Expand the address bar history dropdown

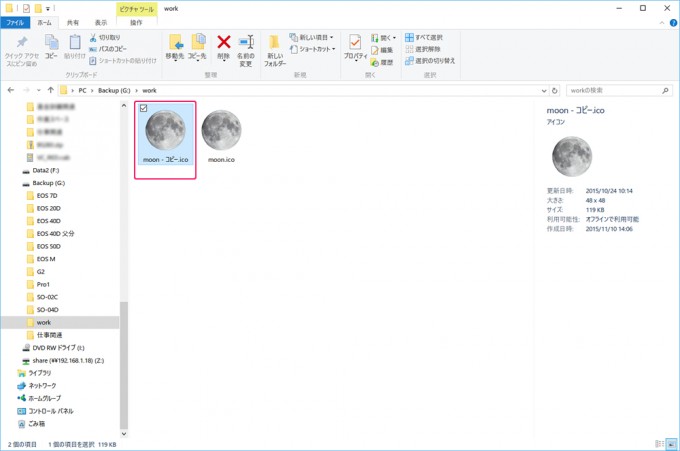544,91
